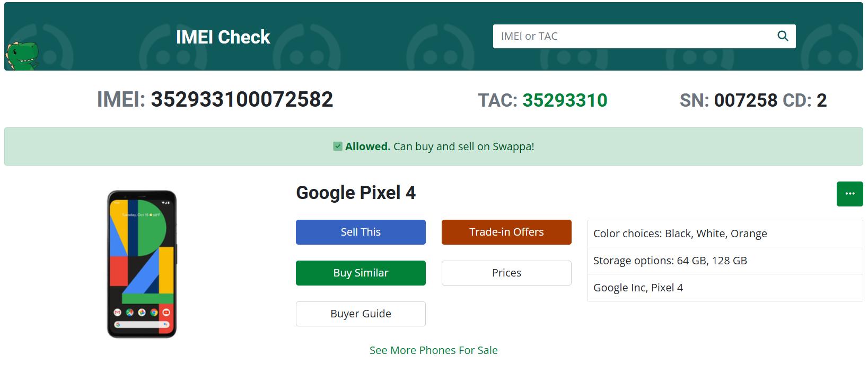Click the TAC number 35293310 link
The image size is (868, 380).
pyautogui.click(x=565, y=100)
